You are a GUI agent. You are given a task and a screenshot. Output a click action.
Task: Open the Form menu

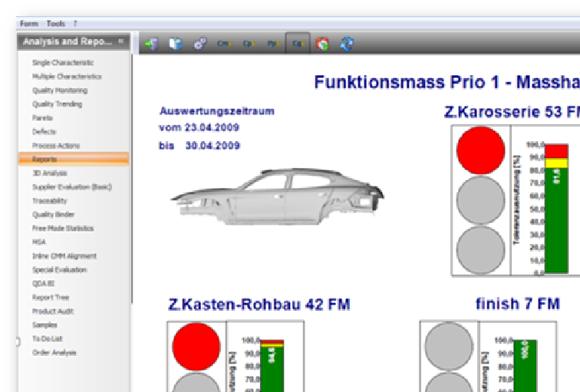(x=29, y=24)
